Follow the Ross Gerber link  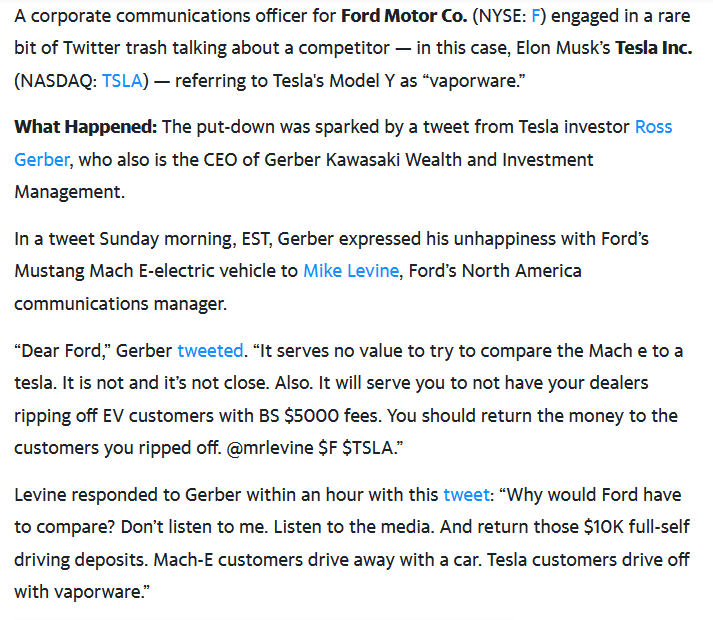[653, 128]
